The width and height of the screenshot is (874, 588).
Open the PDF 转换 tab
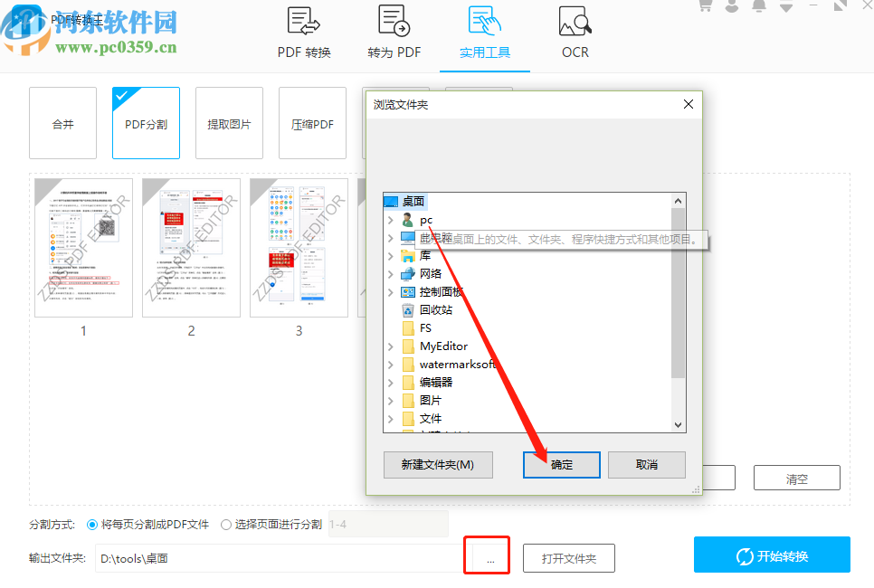304,33
